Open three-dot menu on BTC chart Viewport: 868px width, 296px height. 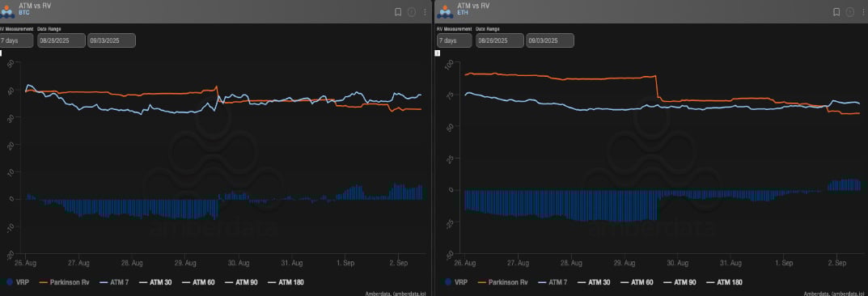point(425,11)
